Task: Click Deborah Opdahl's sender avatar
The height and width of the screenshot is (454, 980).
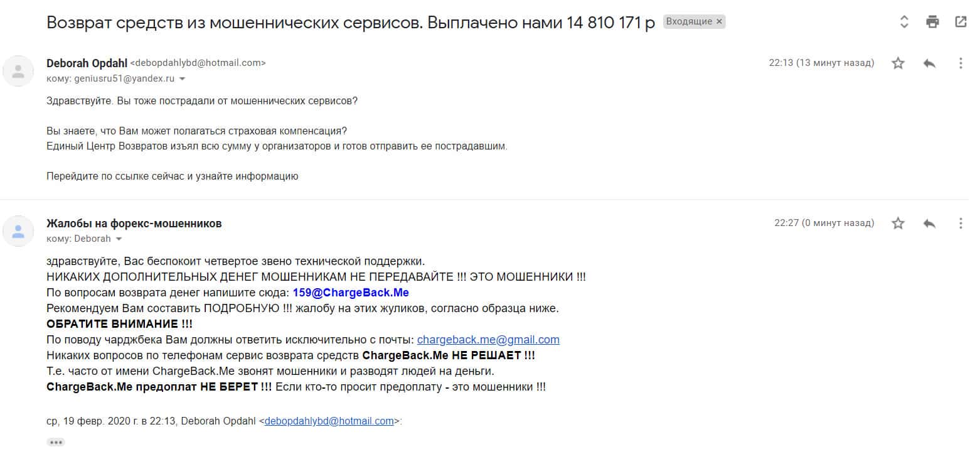Action: point(18,71)
